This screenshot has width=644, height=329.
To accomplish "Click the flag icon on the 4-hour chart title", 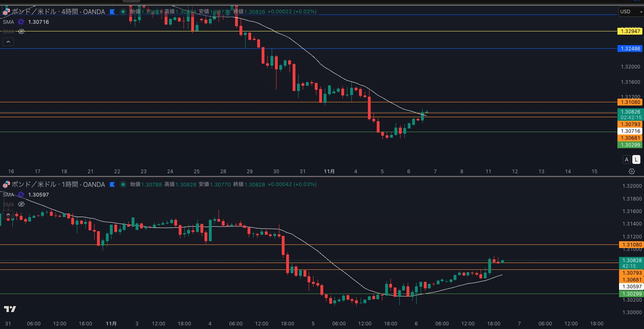I will point(112,12).
